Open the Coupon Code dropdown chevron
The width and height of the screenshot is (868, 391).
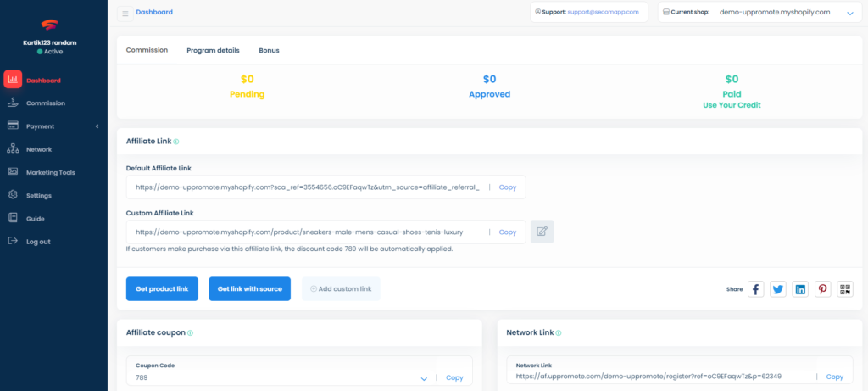[424, 378]
